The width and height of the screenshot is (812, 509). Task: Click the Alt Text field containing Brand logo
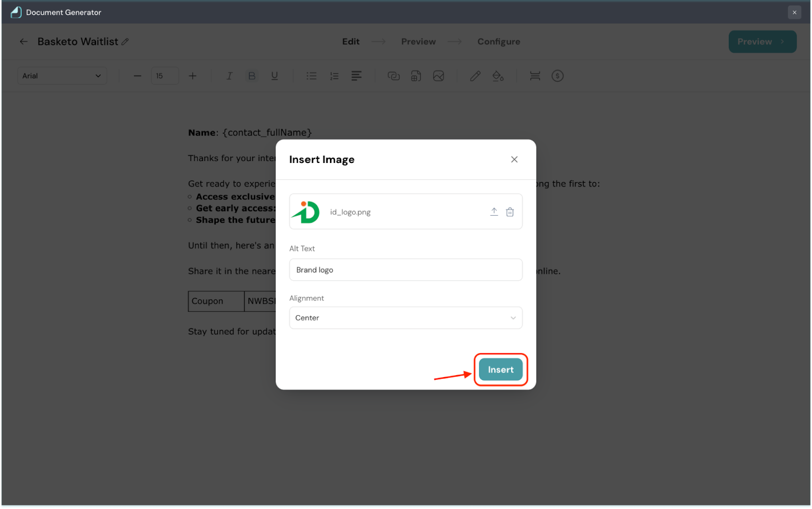point(405,270)
